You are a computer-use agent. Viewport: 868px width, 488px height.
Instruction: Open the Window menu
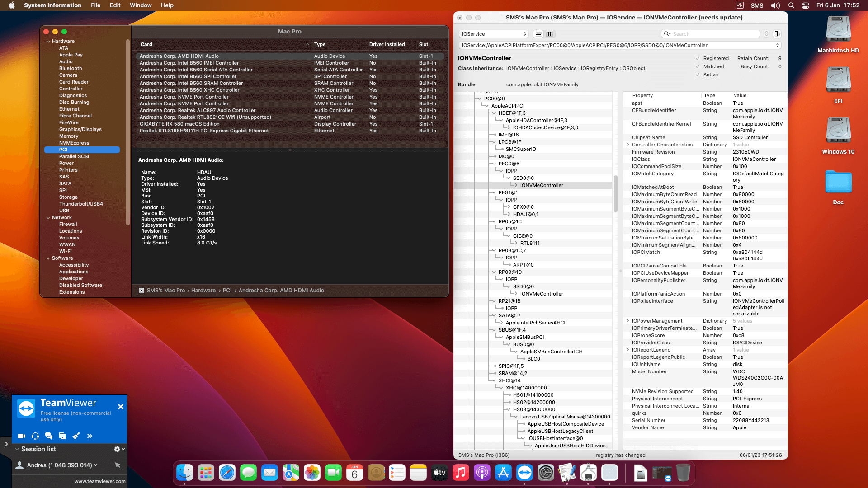(x=140, y=5)
